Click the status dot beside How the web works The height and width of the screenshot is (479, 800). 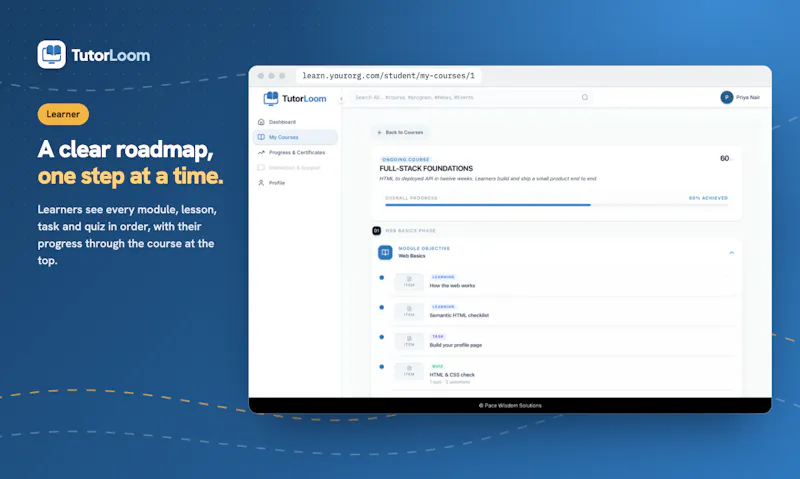382,278
